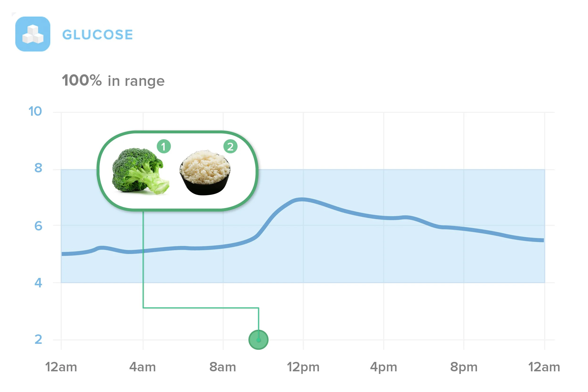Click the 6 glucose axis value

point(38,226)
